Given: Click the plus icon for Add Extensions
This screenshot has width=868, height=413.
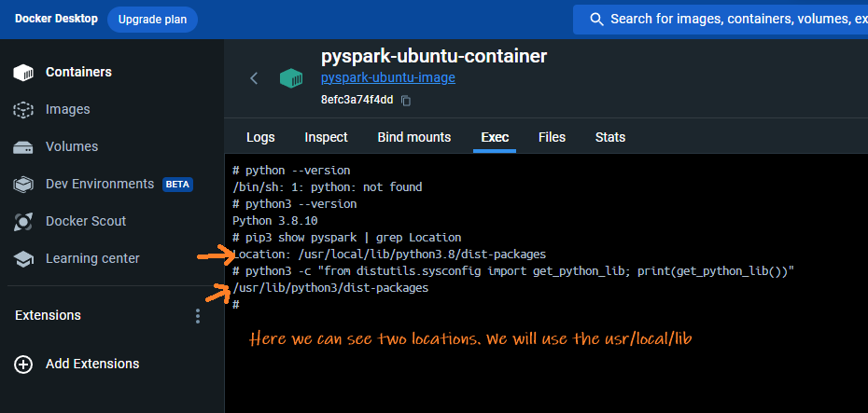Looking at the screenshot, I should point(23,365).
